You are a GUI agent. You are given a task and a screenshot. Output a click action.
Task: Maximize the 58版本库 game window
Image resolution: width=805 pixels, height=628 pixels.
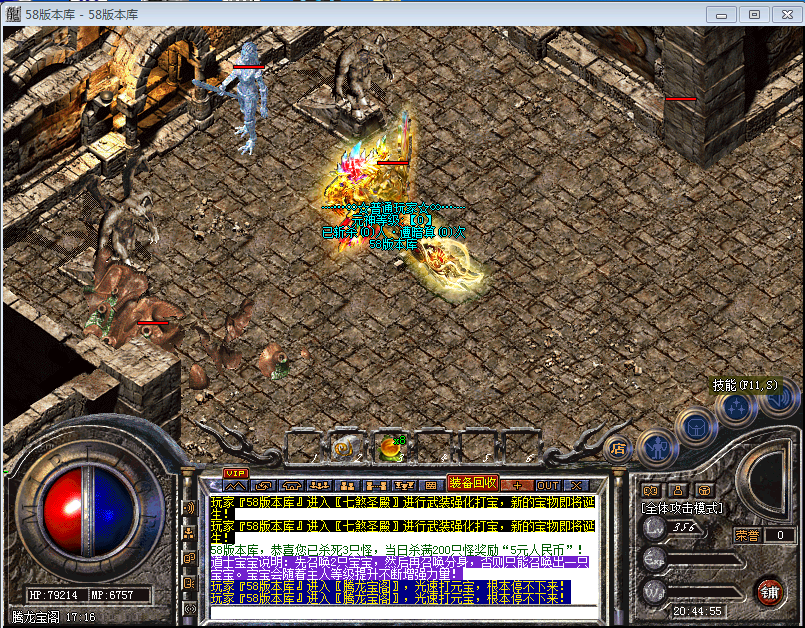754,14
